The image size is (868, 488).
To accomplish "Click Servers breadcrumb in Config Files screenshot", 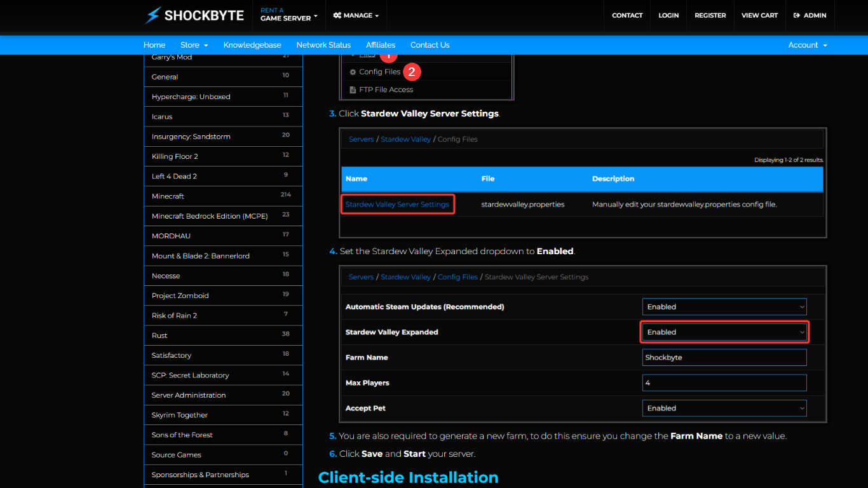I will [x=361, y=139].
